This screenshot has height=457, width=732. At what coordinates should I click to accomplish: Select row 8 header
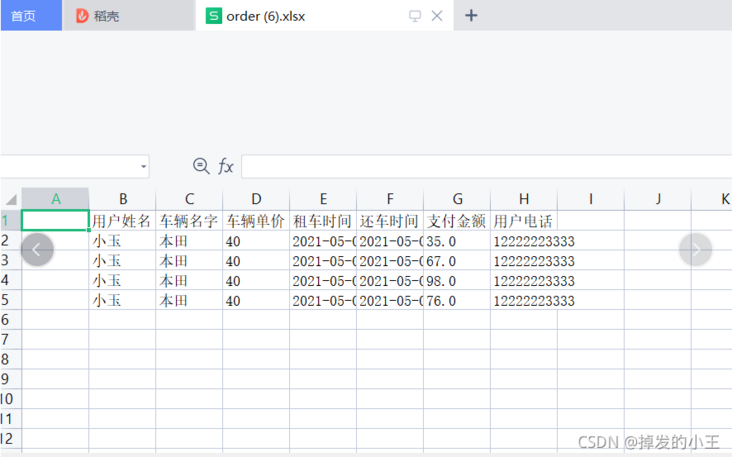[10, 359]
